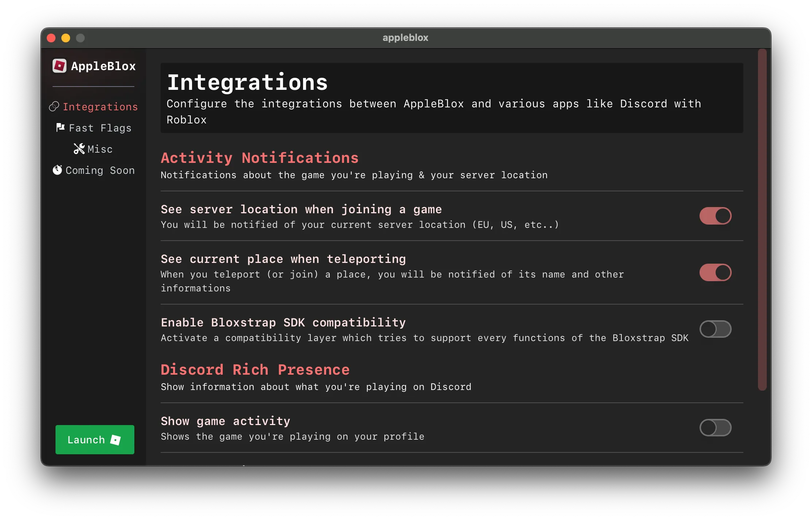Turn off current place teleporting toggle

(715, 272)
